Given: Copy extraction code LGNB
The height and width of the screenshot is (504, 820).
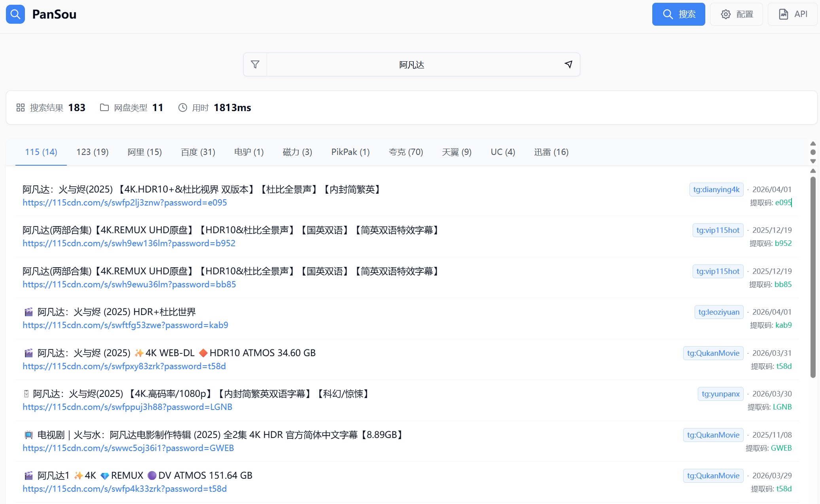Looking at the screenshot, I should [x=782, y=407].
